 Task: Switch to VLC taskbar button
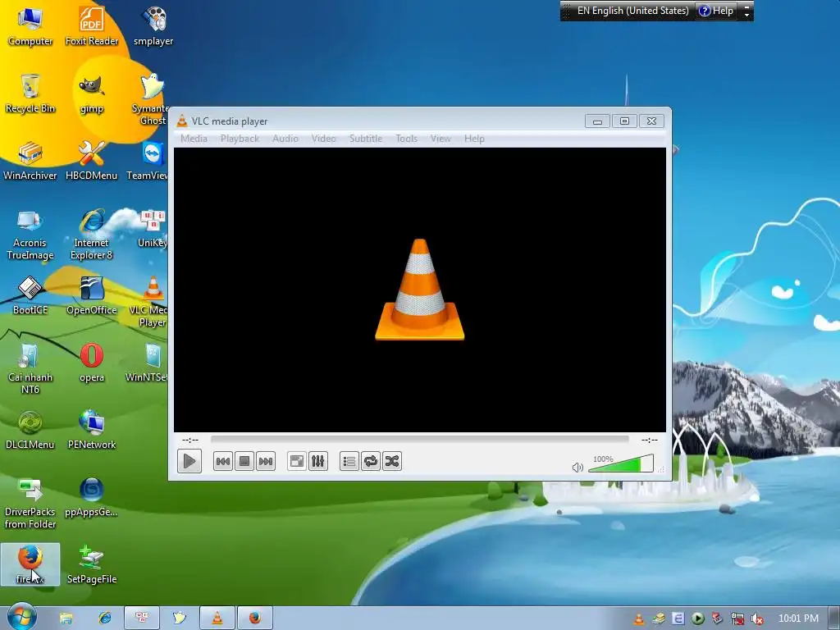pyautogui.click(x=217, y=619)
